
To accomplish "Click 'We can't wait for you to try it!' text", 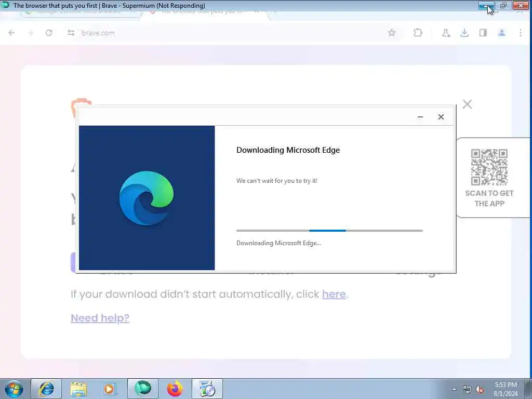I will 277,181.
